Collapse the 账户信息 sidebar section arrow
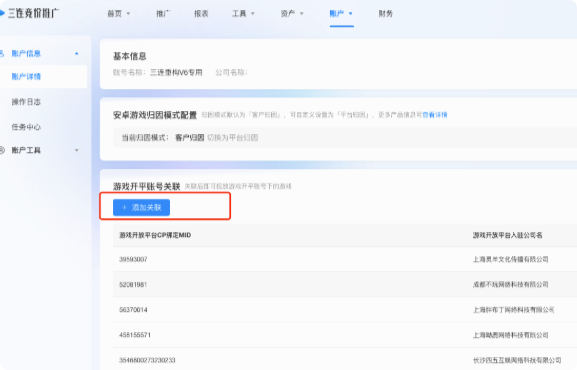The image size is (577, 370). [x=77, y=54]
